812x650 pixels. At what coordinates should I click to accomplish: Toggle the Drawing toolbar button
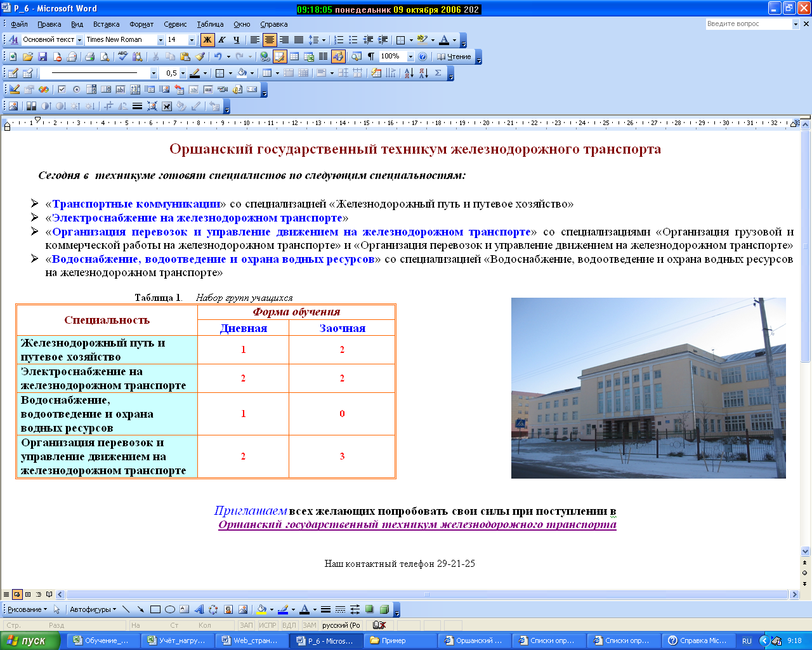338,56
